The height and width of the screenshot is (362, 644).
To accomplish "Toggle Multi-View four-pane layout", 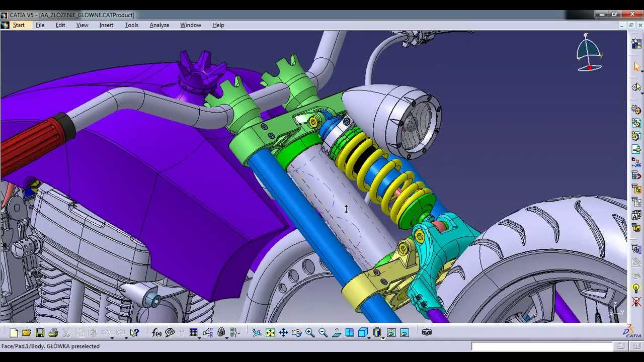I will click(x=350, y=332).
